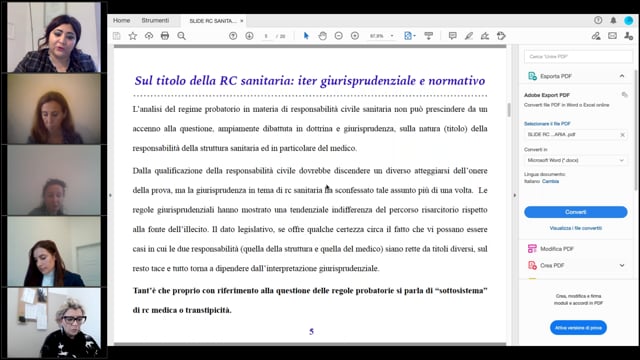
Task: Click the right panel scrollbar
Action: tap(636, 131)
